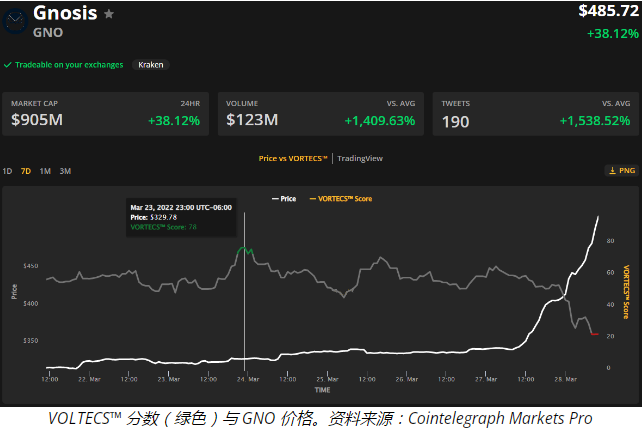Click the $450 price axis label

coord(31,266)
